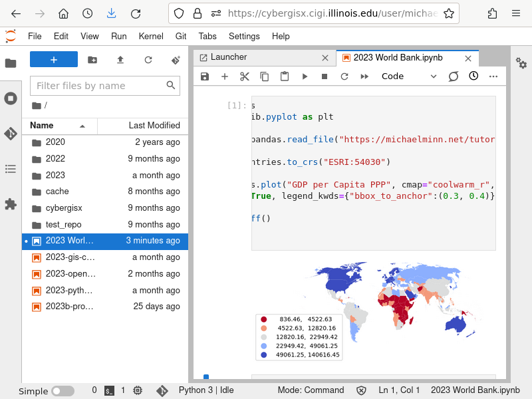Image resolution: width=532 pixels, height=399 pixels.
Task: Restart kernel and run all cells
Action: (364, 76)
